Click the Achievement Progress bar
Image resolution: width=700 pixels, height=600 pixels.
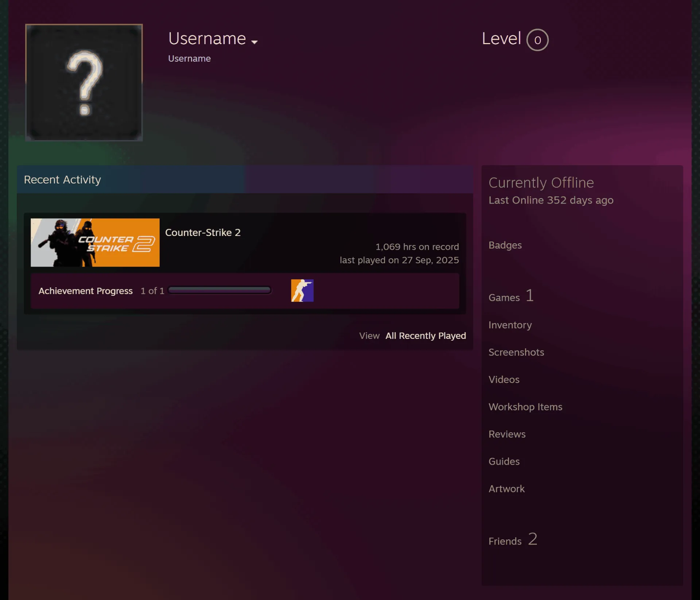(x=219, y=290)
